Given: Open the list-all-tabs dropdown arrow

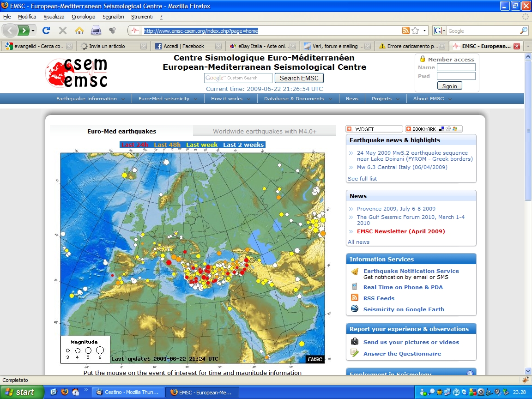Looking at the screenshot, I should [527, 46].
